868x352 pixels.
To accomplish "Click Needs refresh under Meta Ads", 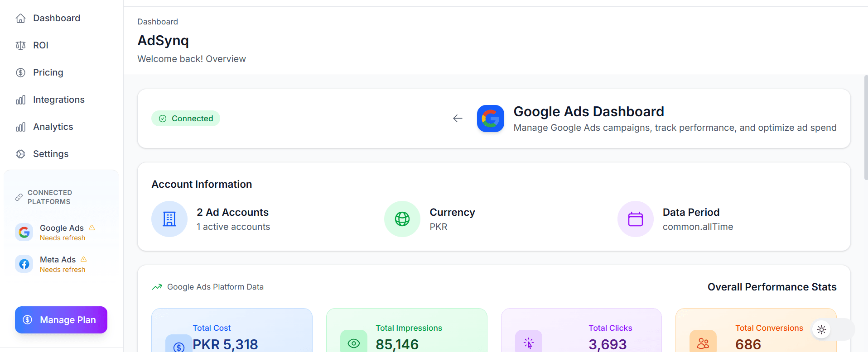I will click(x=63, y=270).
